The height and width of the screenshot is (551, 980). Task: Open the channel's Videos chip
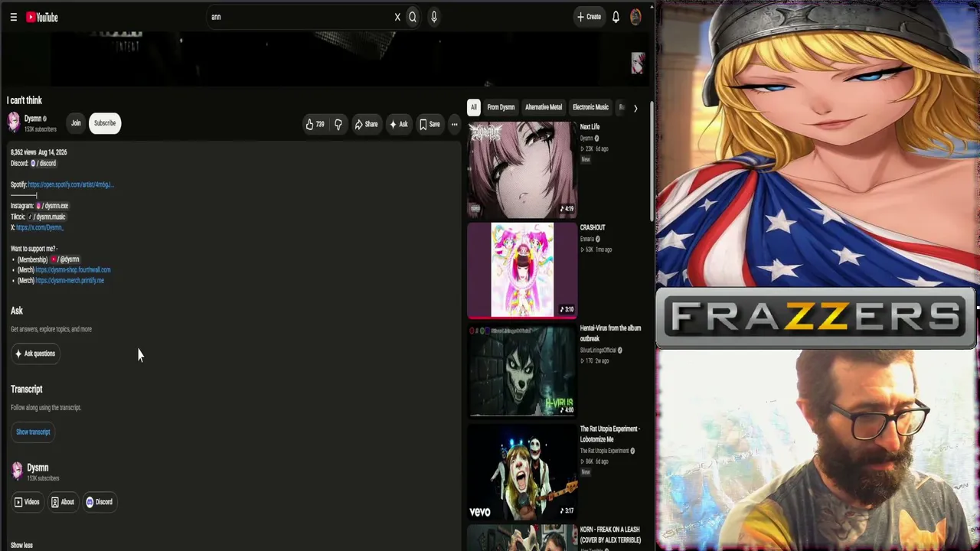[x=27, y=502]
